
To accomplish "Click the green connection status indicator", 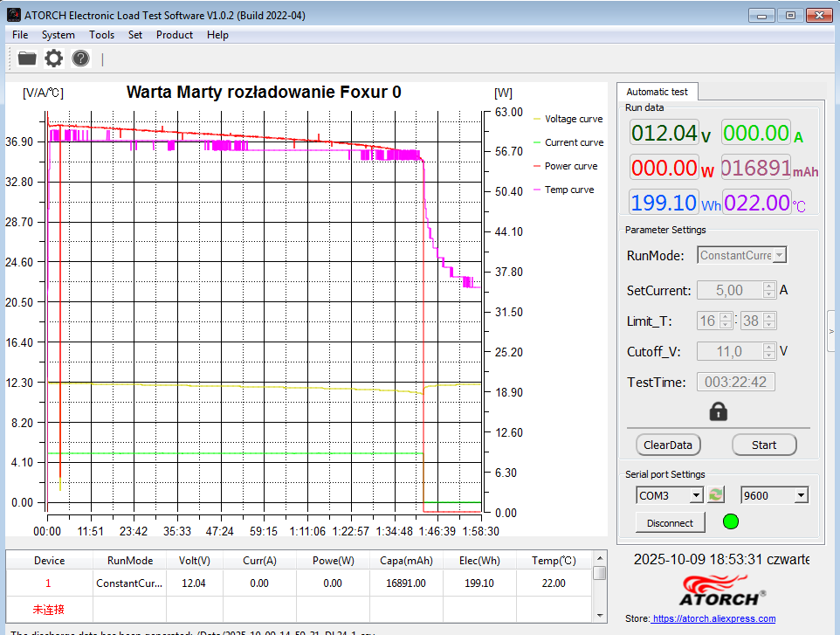I will click(x=730, y=521).
